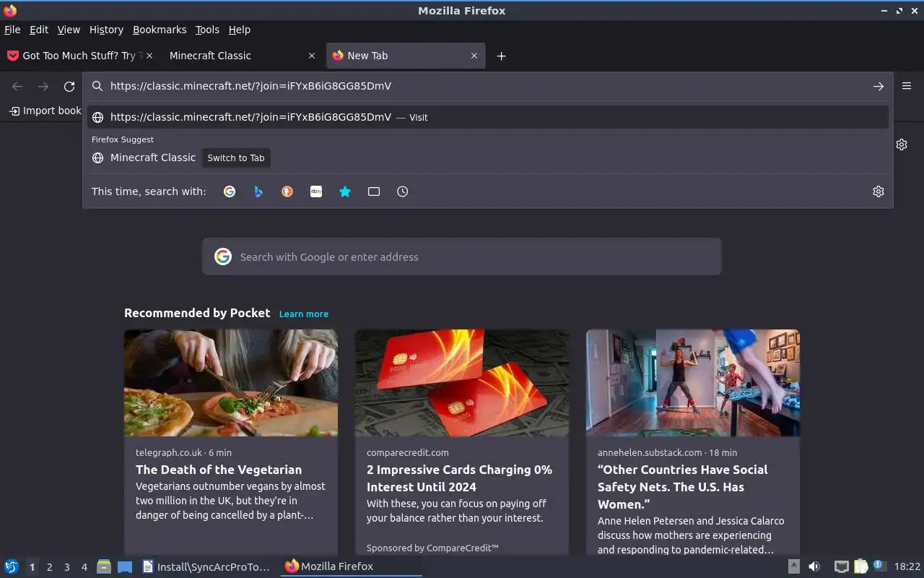Open the Help menu
Screen dimensions: 924x578
tap(240, 30)
